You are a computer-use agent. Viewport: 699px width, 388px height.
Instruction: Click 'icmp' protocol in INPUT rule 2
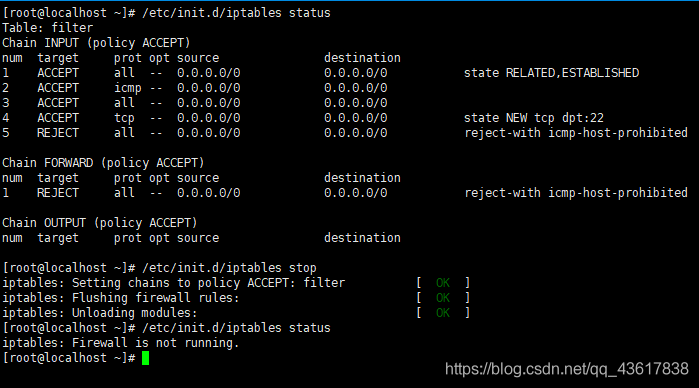coord(127,88)
